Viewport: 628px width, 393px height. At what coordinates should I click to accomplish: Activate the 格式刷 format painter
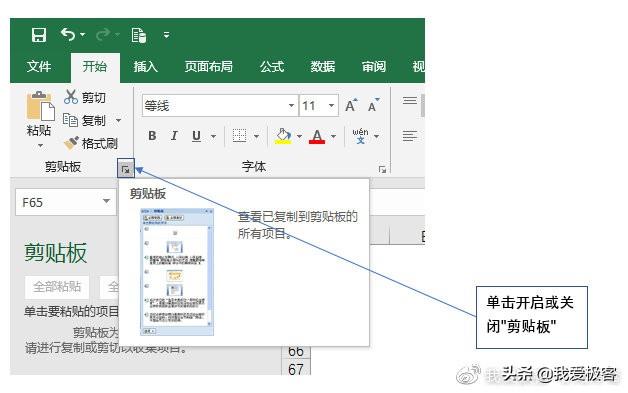91,143
